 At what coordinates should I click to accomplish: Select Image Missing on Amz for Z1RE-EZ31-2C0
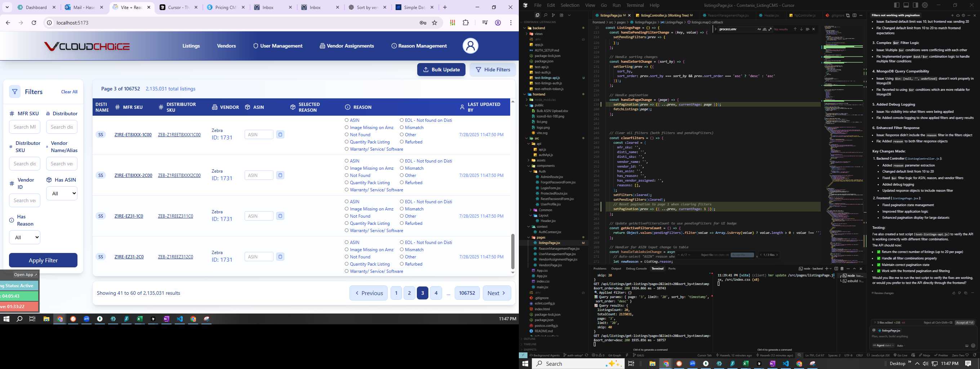[x=347, y=250]
